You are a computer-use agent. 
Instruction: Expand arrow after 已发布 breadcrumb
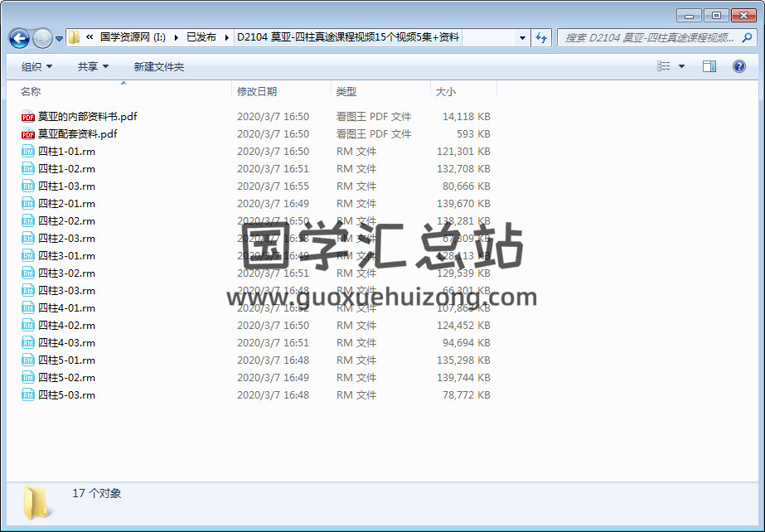pyautogui.click(x=227, y=37)
